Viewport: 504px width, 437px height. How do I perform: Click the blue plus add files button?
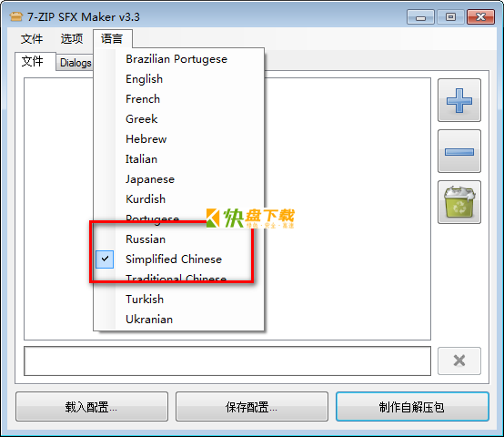click(x=459, y=100)
